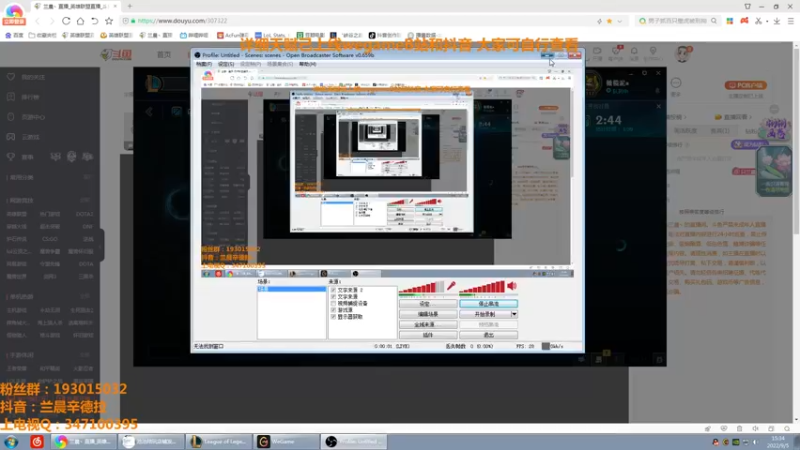This screenshot has height=450, width=800.
Task: Mute desktop audio speaker icon in OBS
Action: (x=512, y=287)
